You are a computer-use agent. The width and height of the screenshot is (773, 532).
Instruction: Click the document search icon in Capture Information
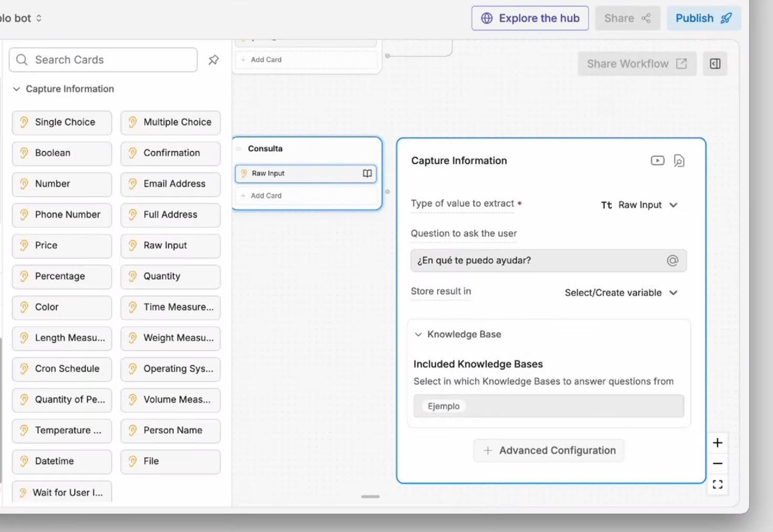tap(679, 161)
